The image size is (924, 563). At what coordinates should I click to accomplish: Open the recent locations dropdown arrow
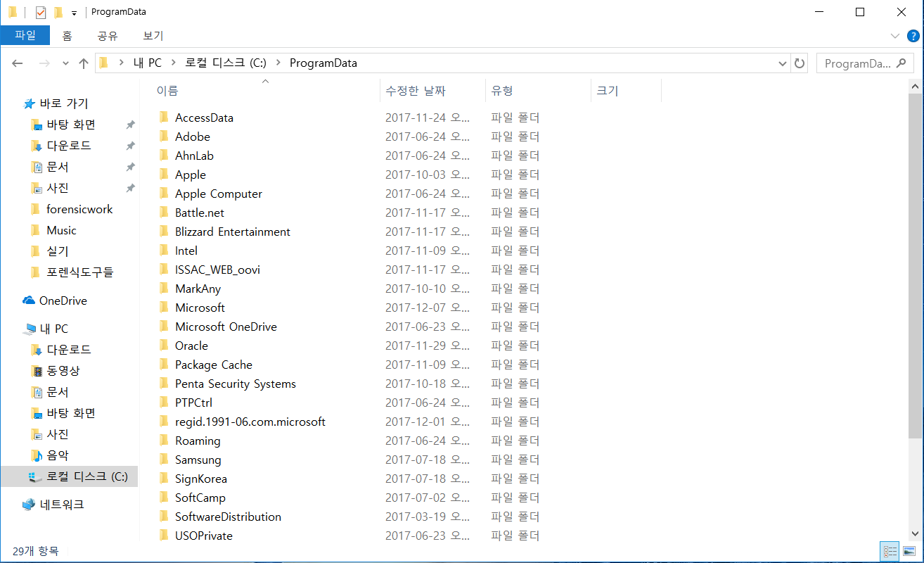click(x=65, y=63)
